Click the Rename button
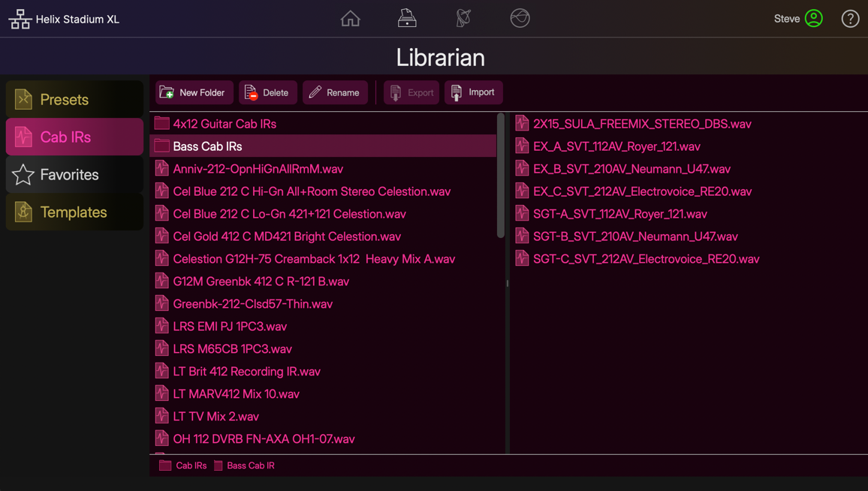Image resolution: width=868 pixels, height=491 pixels. tap(335, 92)
